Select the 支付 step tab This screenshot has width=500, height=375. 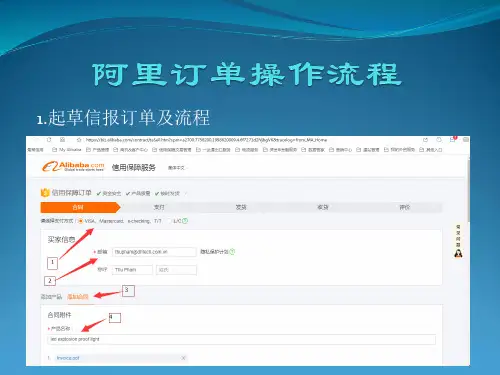pos(159,207)
